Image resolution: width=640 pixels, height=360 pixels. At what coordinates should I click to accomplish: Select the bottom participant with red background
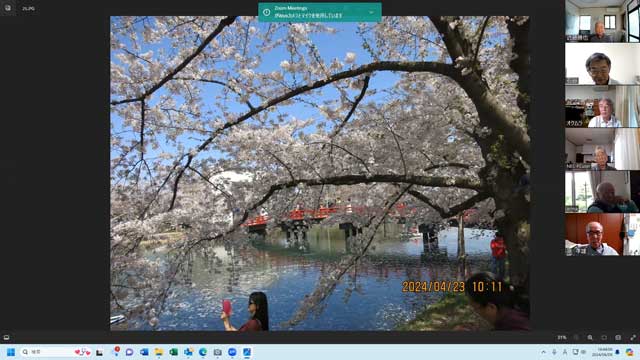(602, 235)
